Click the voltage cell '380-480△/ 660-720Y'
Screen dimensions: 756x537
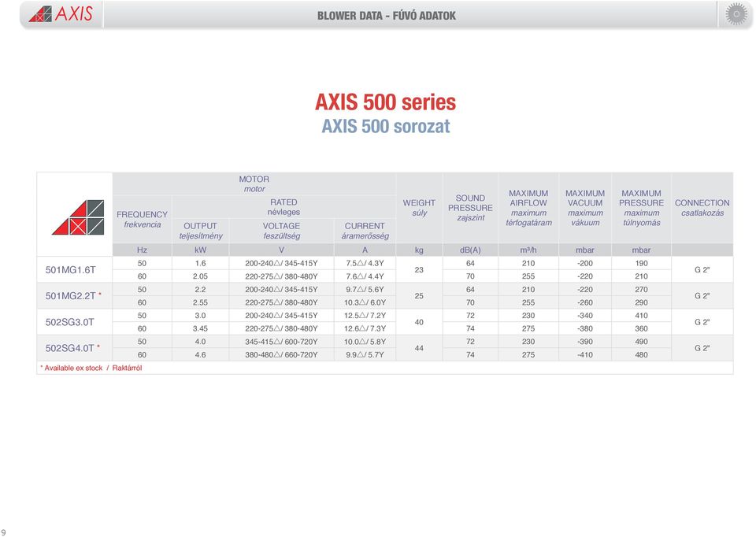click(x=282, y=355)
